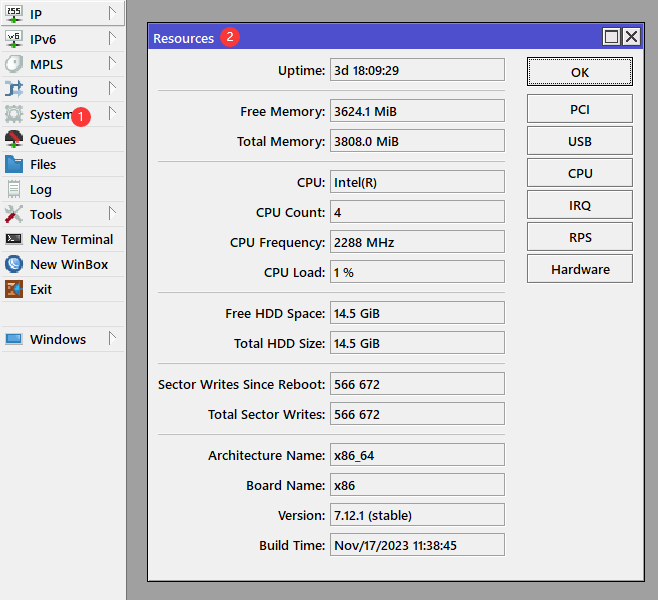The width and height of the screenshot is (658, 600).
Task: Click the Version 7.12.1 field
Action: tap(417, 515)
